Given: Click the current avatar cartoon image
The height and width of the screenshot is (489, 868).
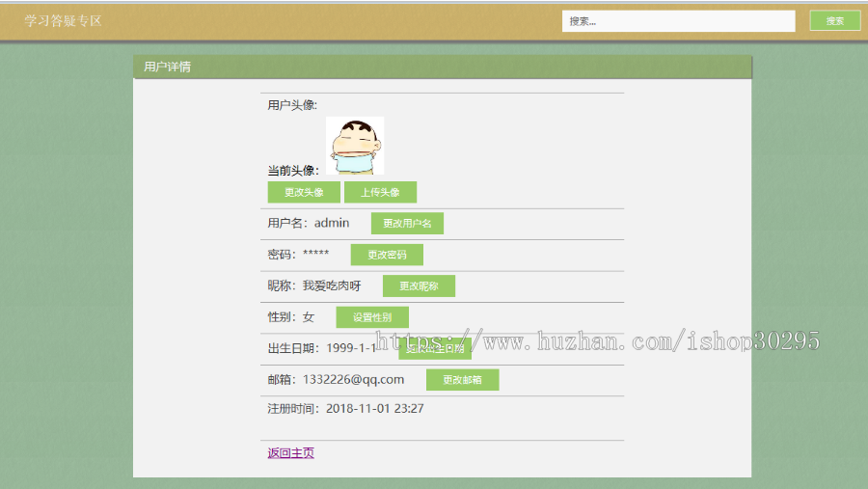Looking at the screenshot, I should (x=355, y=146).
